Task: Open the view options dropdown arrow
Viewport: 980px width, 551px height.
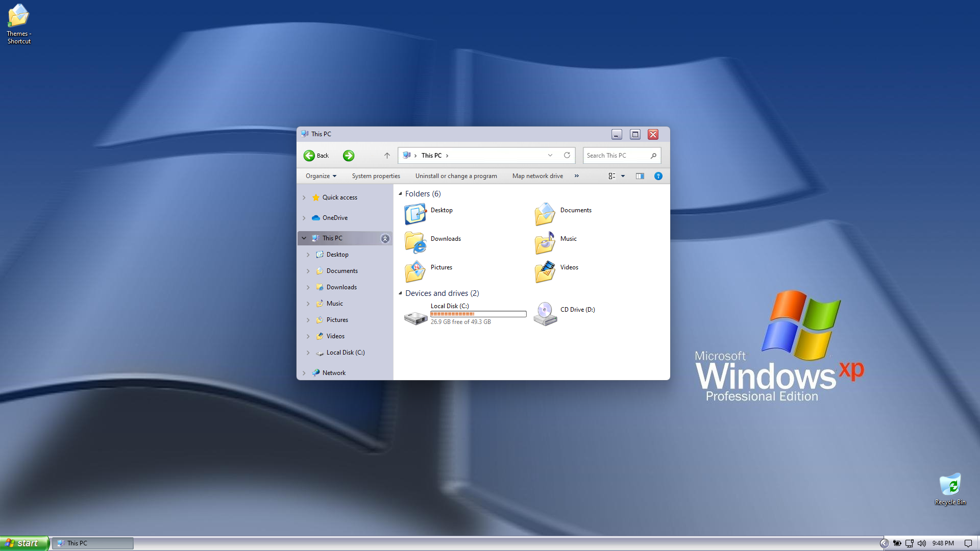Action: (623, 176)
